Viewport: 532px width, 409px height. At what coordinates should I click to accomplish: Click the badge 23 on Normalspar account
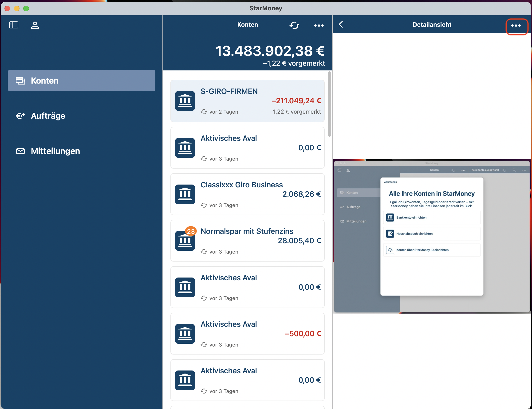pyautogui.click(x=191, y=231)
